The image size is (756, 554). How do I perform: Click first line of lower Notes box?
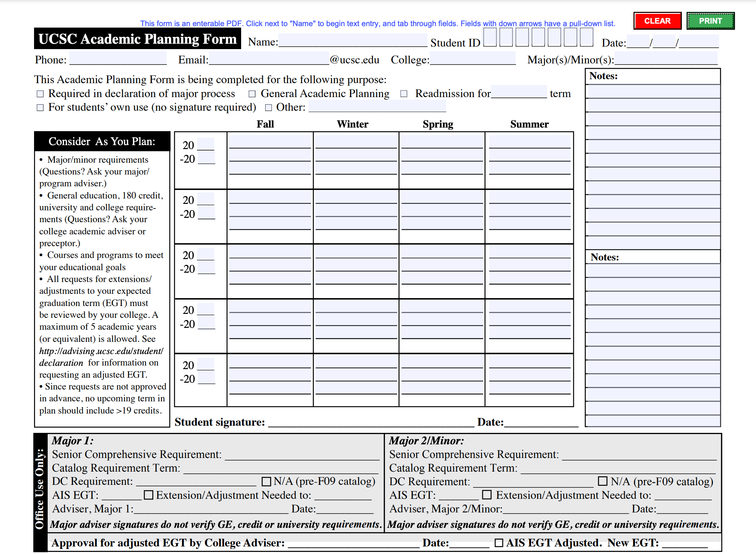point(654,271)
